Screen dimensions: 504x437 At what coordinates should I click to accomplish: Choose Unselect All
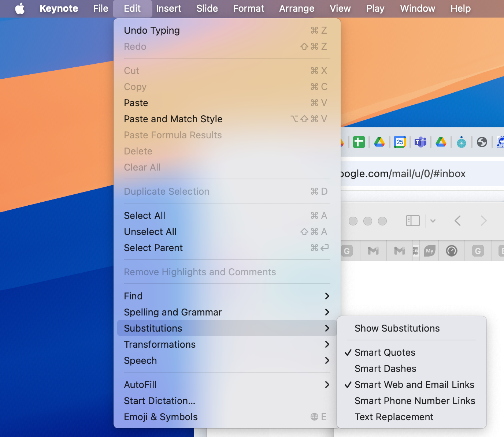(227, 232)
